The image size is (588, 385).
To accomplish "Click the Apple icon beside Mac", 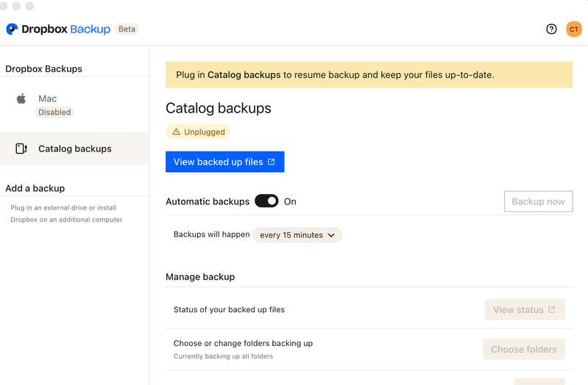I will (22, 99).
